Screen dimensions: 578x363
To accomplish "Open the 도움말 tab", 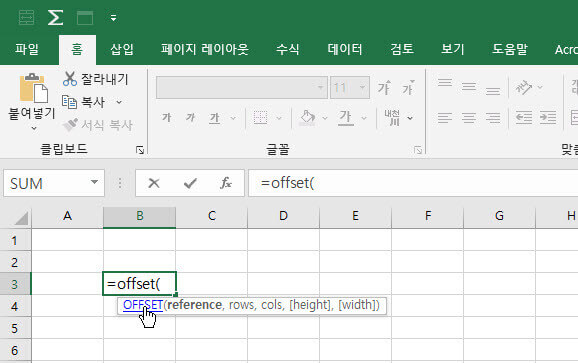I will 510,49.
